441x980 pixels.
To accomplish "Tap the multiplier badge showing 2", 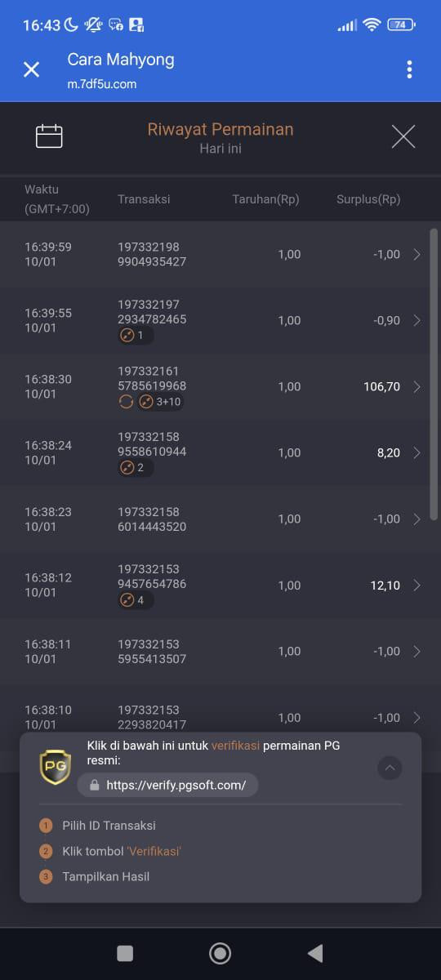I will pos(136,468).
